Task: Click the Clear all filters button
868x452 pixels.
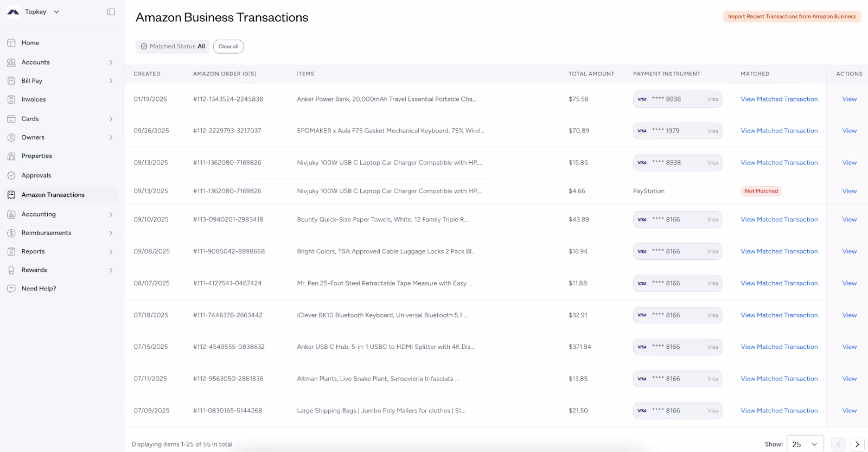Action: [228, 47]
